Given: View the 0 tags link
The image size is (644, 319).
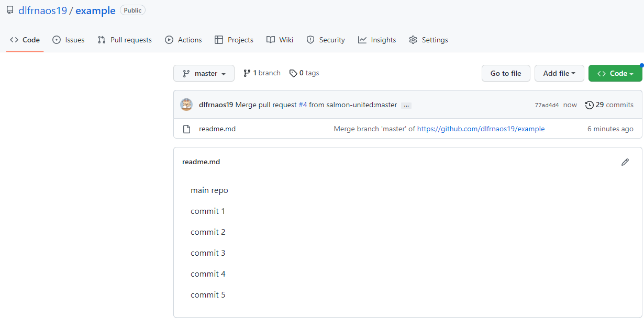Looking at the screenshot, I should point(304,73).
